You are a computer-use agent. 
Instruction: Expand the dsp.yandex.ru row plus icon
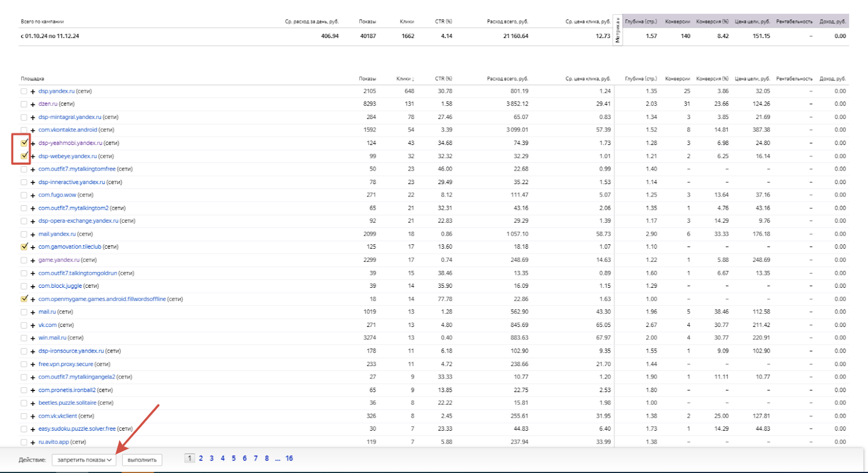coord(33,91)
